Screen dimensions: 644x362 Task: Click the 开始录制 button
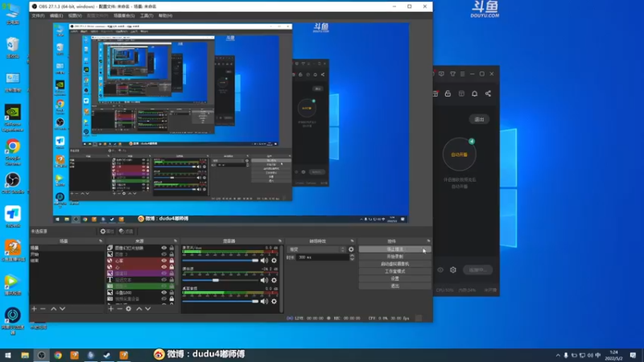point(394,257)
